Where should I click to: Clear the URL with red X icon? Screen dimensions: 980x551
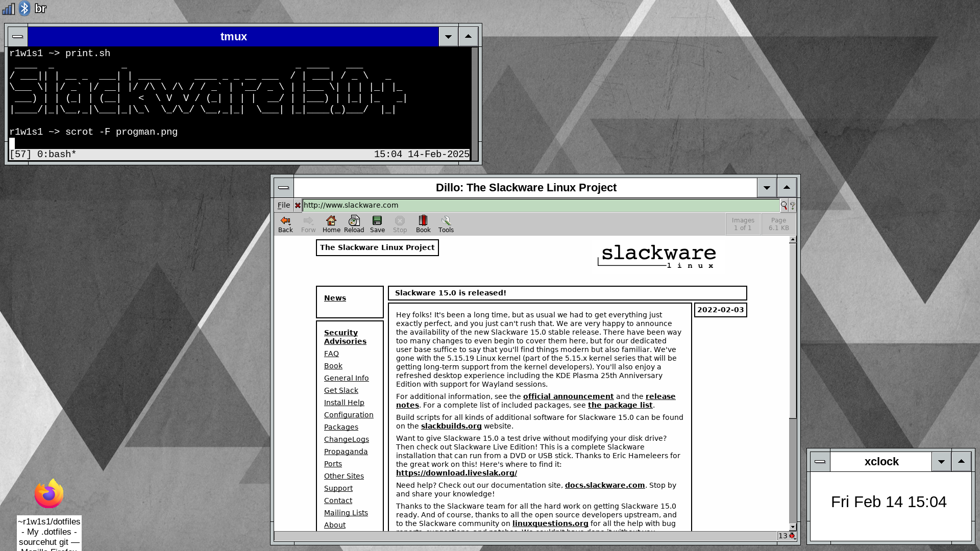click(298, 206)
